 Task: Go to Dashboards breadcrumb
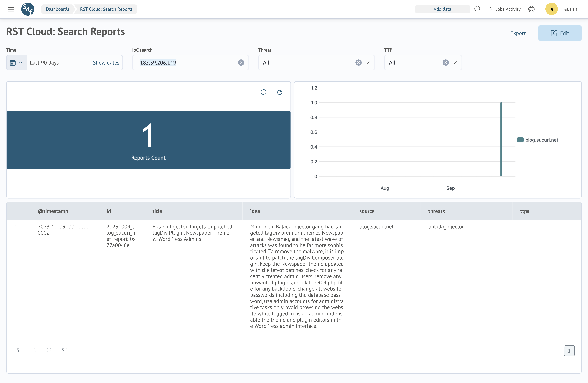tap(57, 9)
